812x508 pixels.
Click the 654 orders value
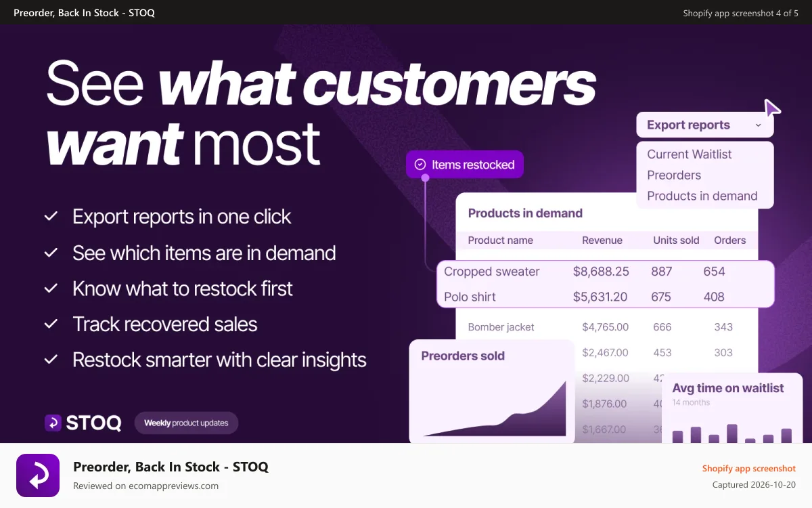click(x=714, y=272)
